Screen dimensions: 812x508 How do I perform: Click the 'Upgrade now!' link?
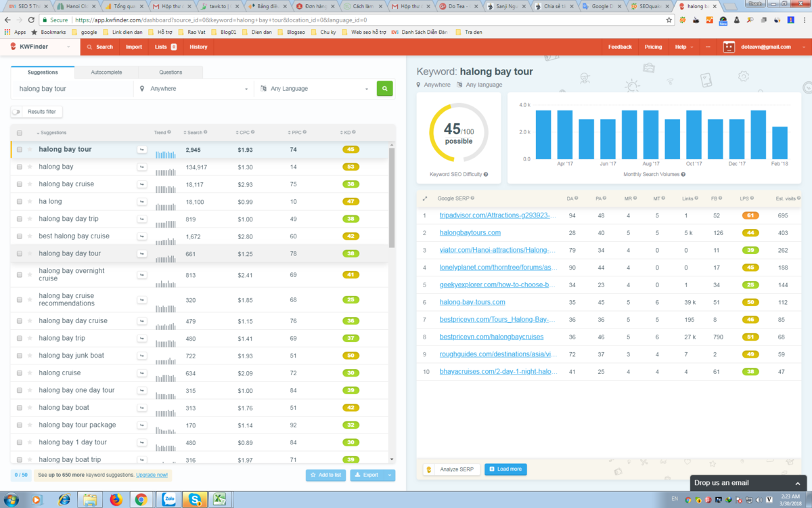pos(152,475)
